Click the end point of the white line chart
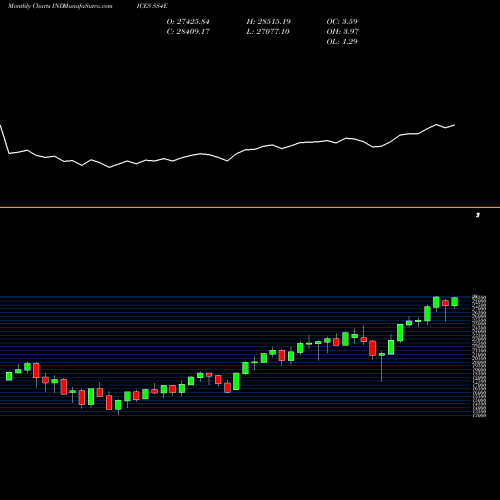This screenshot has height=500, width=500. click(x=455, y=125)
